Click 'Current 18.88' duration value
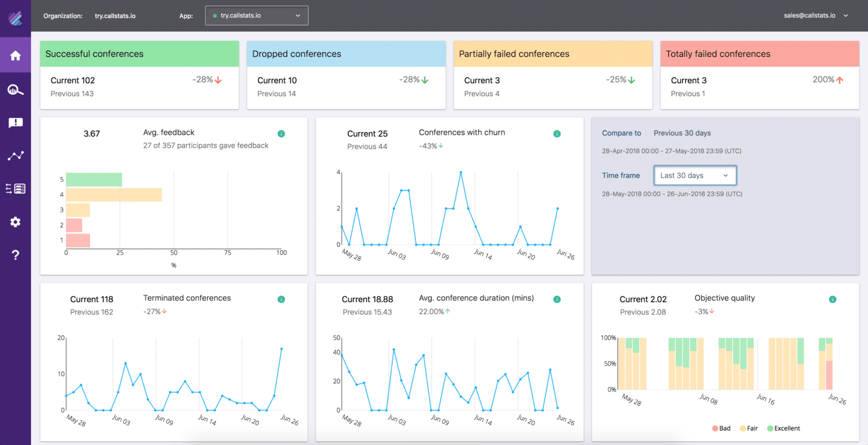Screen dimensions: 868x445 367,299
